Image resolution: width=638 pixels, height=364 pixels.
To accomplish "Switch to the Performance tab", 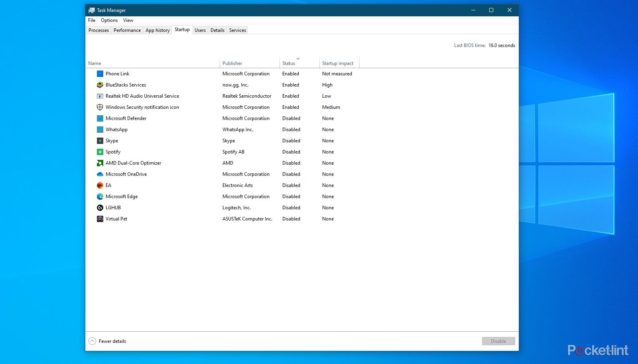I will click(127, 30).
